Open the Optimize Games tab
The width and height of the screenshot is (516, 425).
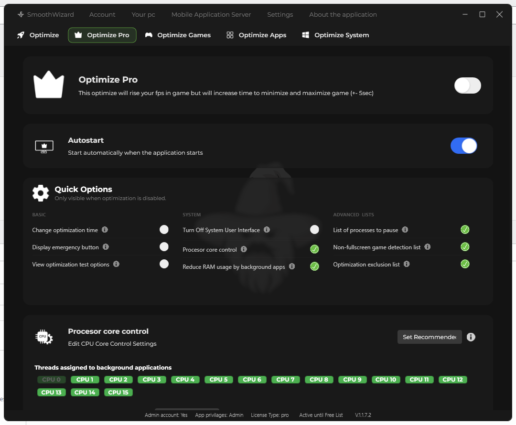coord(178,35)
